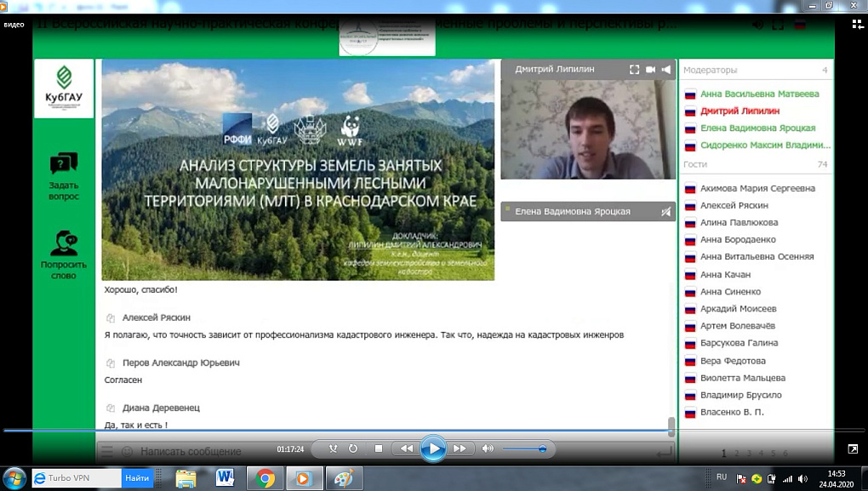The image size is (868, 491).
Task: Click the 'Попросить слово' request-to-speak icon
Action: coord(64,243)
